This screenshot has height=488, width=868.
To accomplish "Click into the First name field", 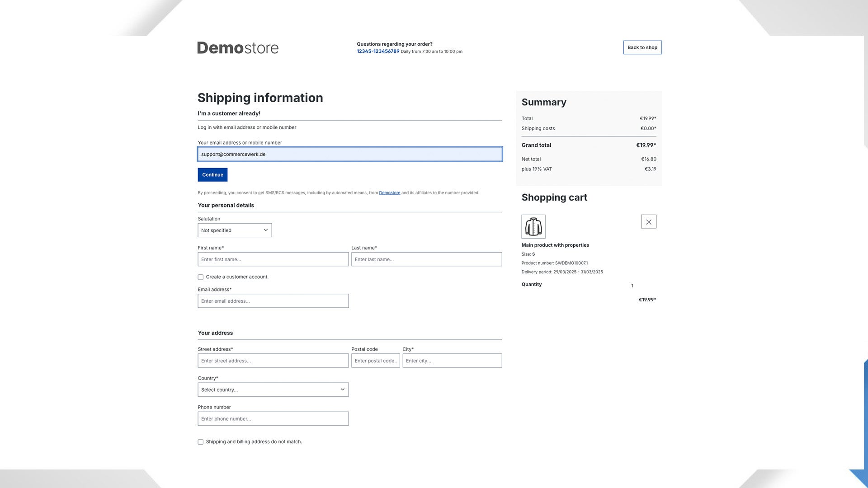I will click(273, 259).
